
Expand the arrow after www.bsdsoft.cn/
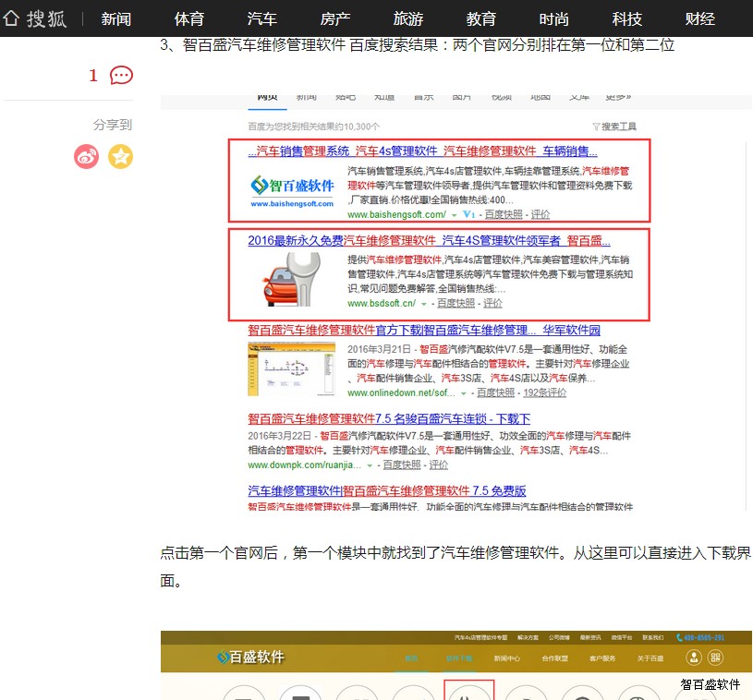click(x=424, y=304)
